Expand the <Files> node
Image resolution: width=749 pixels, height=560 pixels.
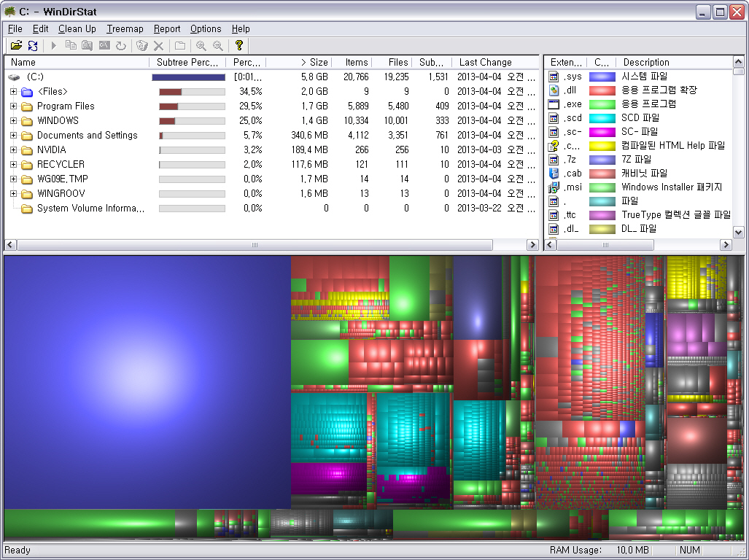[13, 91]
